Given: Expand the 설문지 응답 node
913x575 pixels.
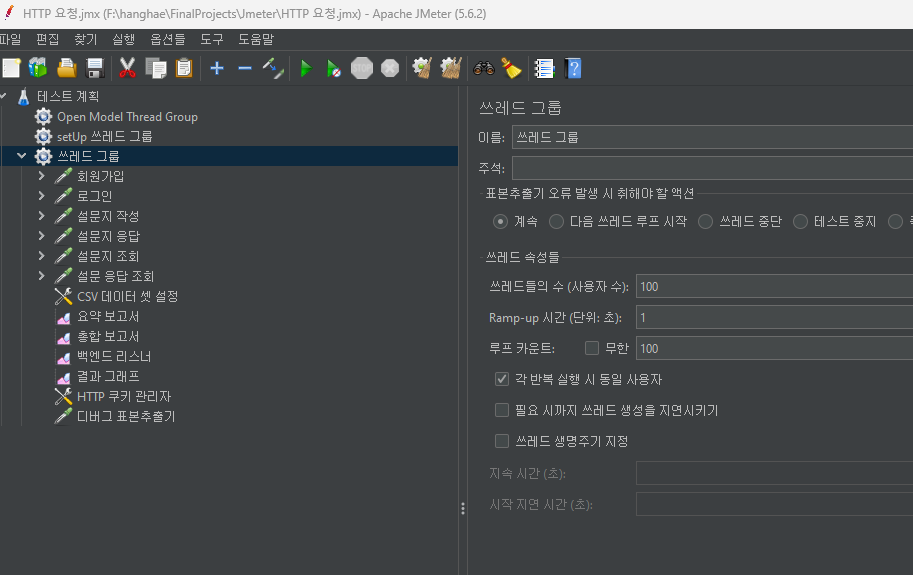Looking at the screenshot, I should [x=41, y=236].
